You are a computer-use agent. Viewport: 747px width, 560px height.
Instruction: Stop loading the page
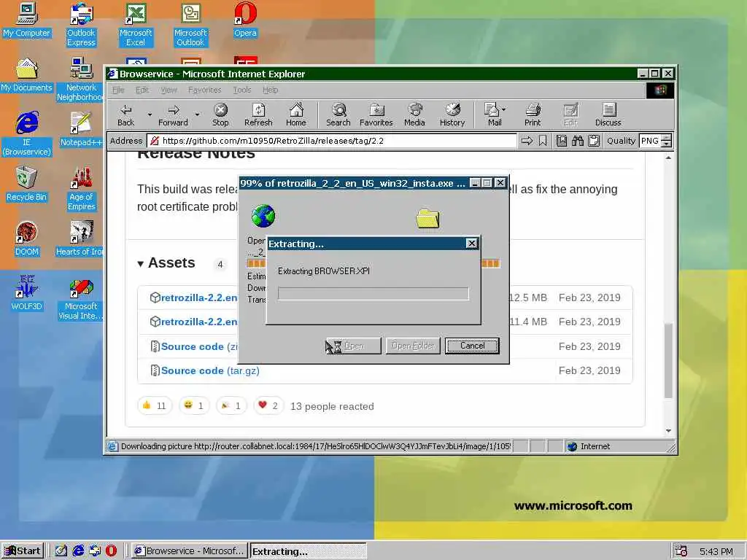pyautogui.click(x=220, y=115)
